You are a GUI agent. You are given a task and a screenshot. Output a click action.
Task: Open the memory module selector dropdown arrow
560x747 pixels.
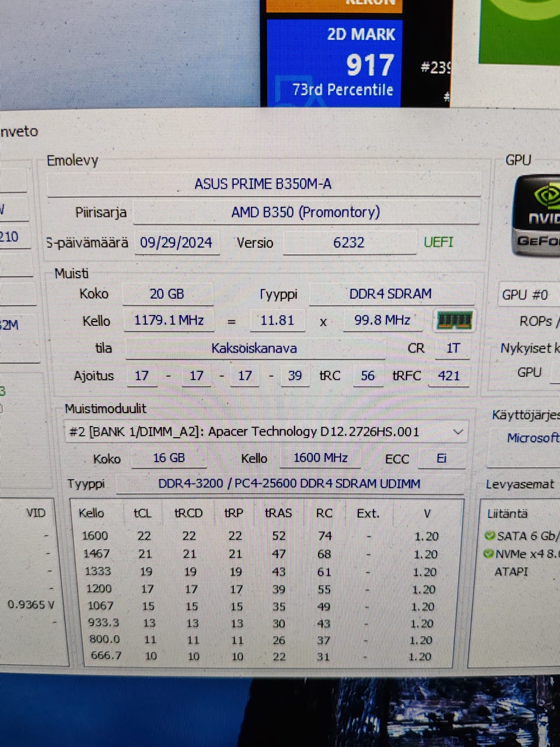[458, 432]
